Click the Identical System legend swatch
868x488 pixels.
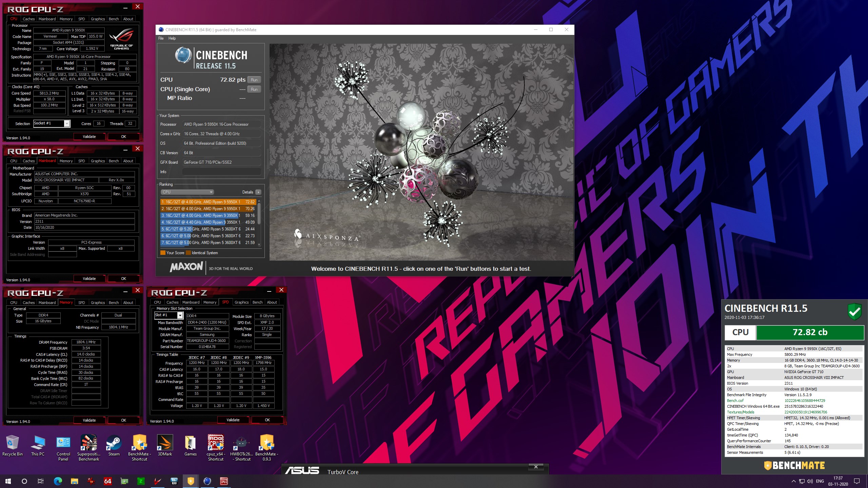click(188, 253)
